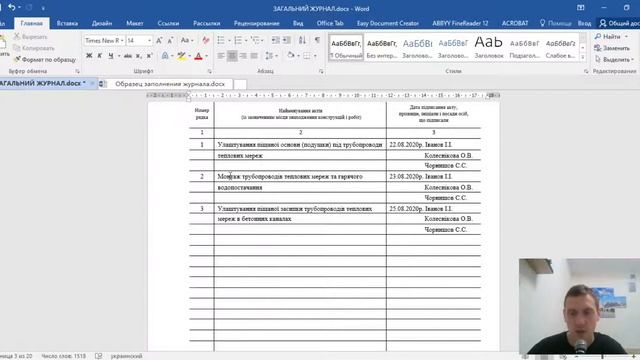640x360 pixels.
Task: Align text left
Action: [221, 56]
